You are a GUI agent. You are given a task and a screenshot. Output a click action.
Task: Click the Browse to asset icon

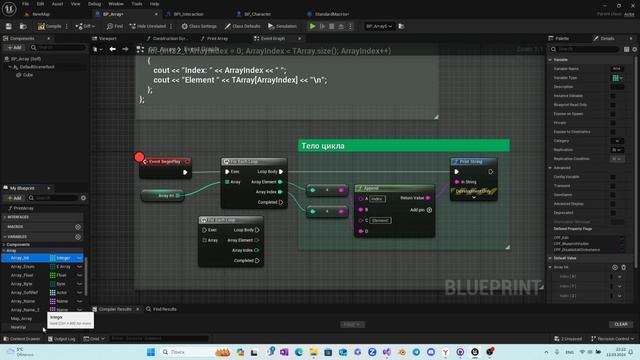pos(23,26)
